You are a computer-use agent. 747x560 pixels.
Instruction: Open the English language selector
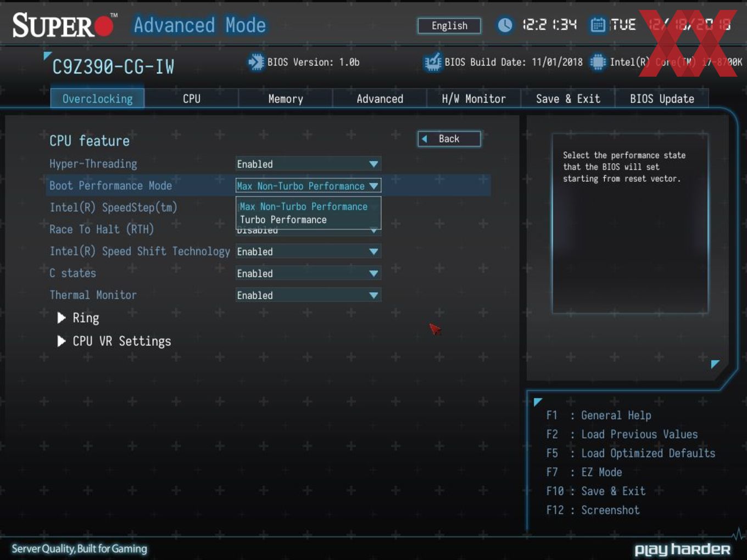[x=449, y=26]
